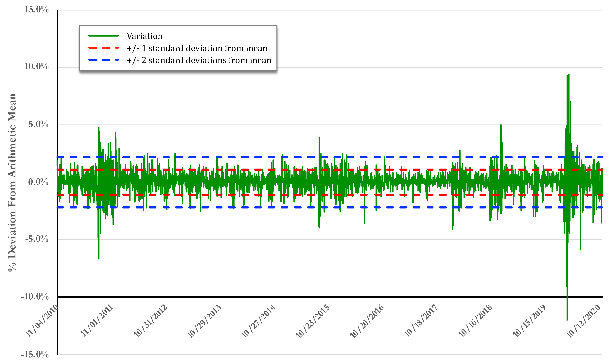Viewport: 615px width, 364px height.
Task: Click the 11/04/2010 date label
Action: [x=42, y=321]
